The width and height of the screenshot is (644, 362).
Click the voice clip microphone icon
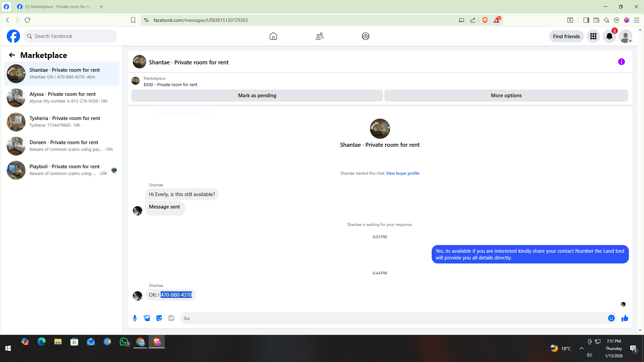[135, 318]
